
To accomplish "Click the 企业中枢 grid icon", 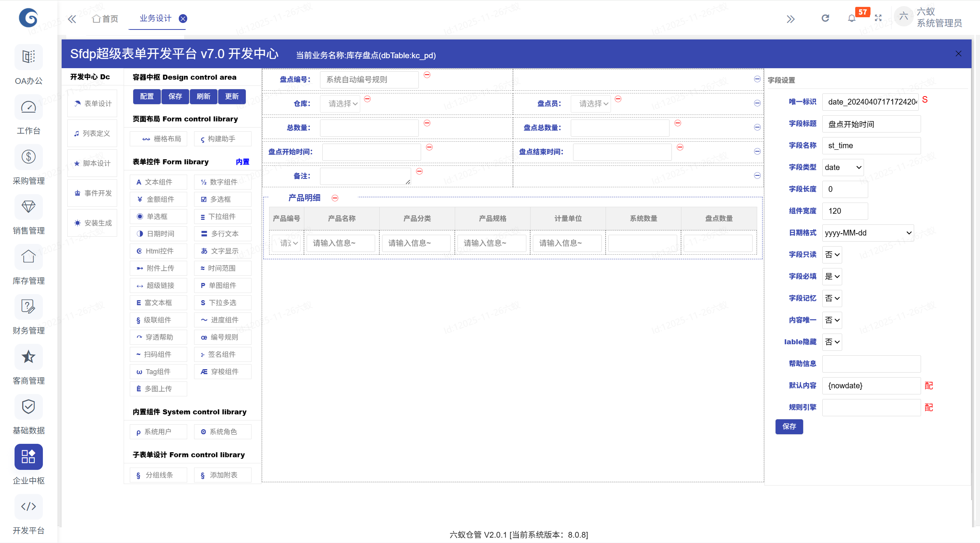I will coord(28,456).
